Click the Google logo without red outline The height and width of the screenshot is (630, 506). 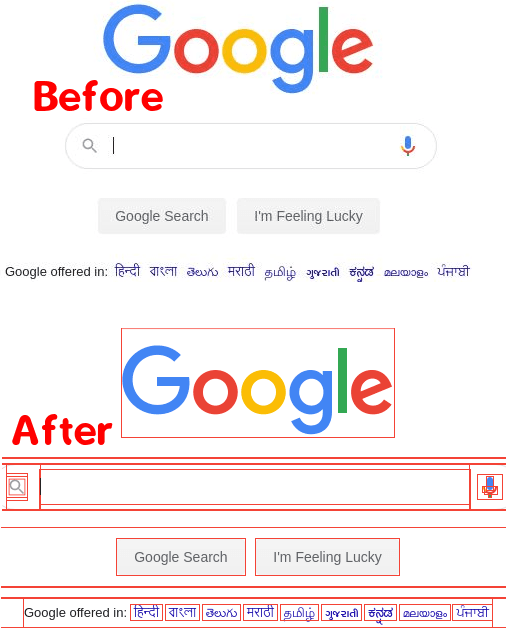point(238,49)
